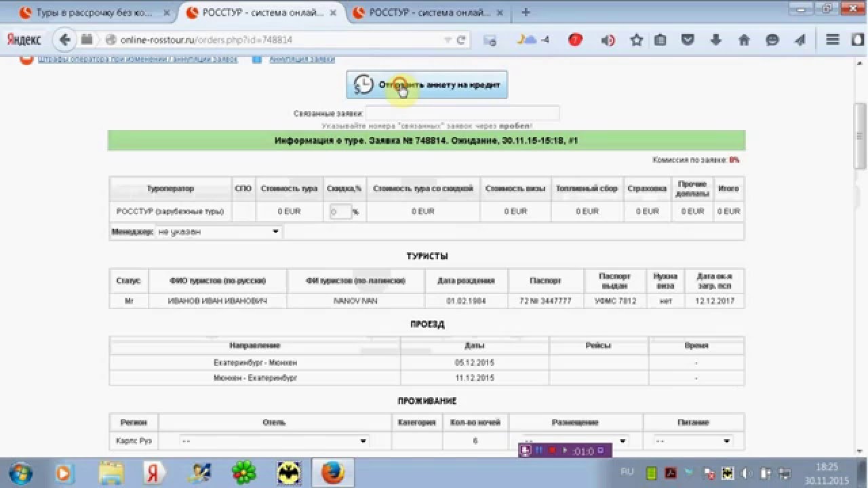Click the Yandex logo button
This screenshot has width=868, height=488.
click(x=24, y=40)
